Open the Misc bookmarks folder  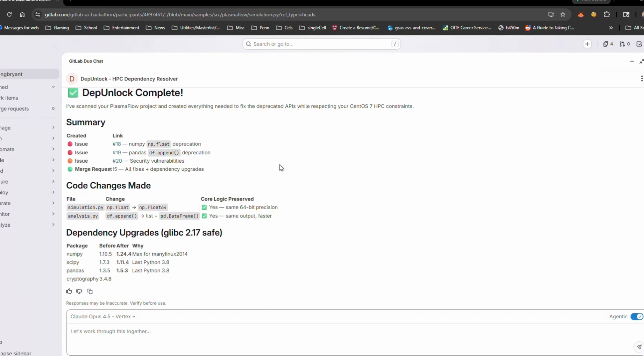tap(236, 28)
